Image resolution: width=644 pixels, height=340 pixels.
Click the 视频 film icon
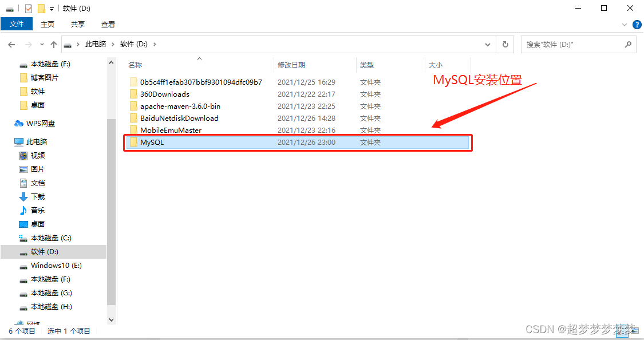23,156
